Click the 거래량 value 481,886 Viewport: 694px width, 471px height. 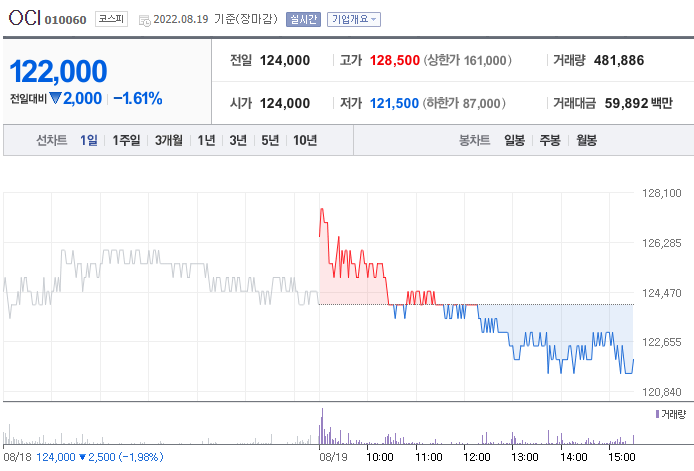coord(619,60)
